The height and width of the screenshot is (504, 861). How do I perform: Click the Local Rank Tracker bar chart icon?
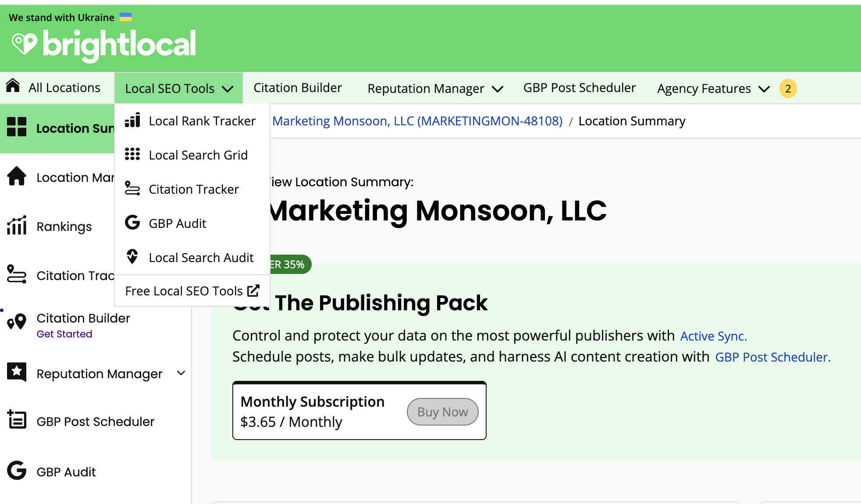click(x=132, y=120)
